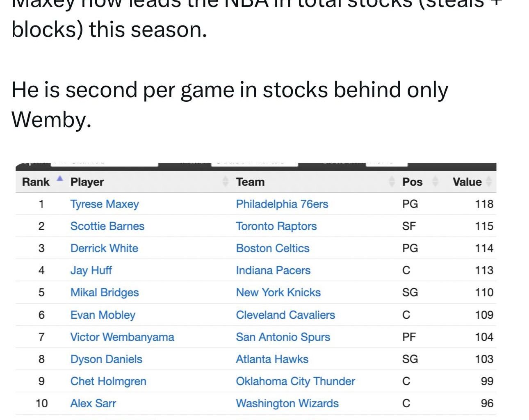The height and width of the screenshot is (420, 529).
Task: Reverse sort order with the Value column arrows
Action: (x=489, y=181)
